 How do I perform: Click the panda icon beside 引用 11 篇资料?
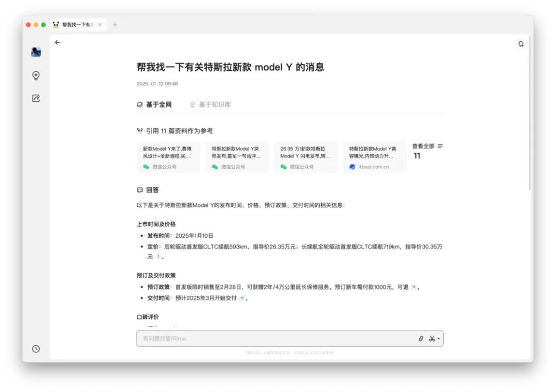[140, 131]
